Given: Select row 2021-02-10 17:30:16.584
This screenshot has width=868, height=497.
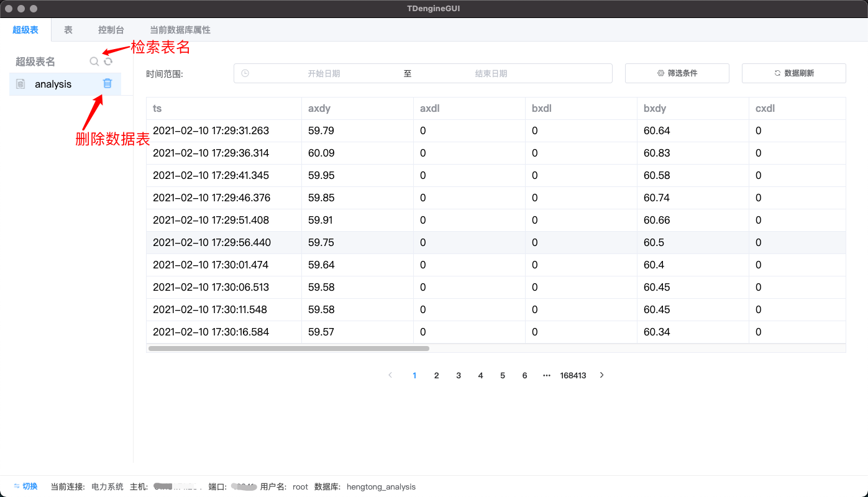Looking at the screenshot, I should [496, 332].
